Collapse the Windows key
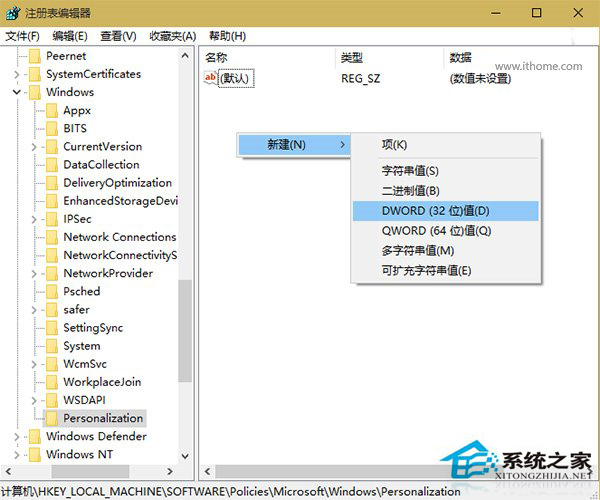Image resolution: width=600 pixels, height=500 pixels. [x=16, y=92]
